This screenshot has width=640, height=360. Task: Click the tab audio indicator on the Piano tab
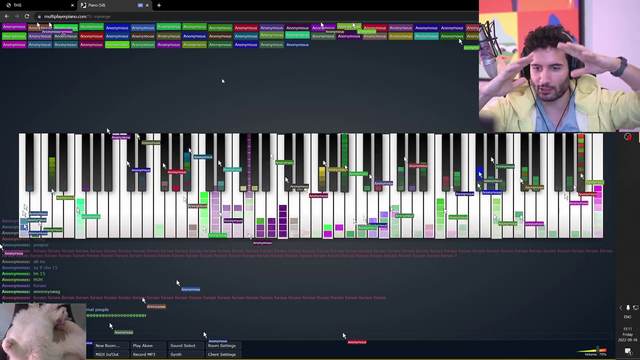(x=140, y=5)
